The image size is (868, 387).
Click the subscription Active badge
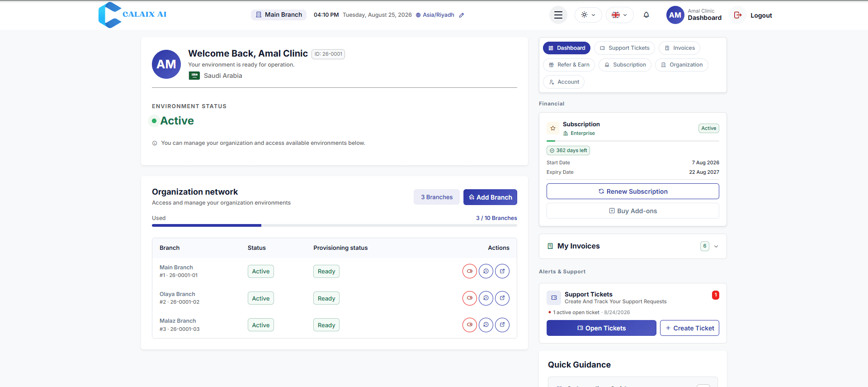[x=709, y=128]
